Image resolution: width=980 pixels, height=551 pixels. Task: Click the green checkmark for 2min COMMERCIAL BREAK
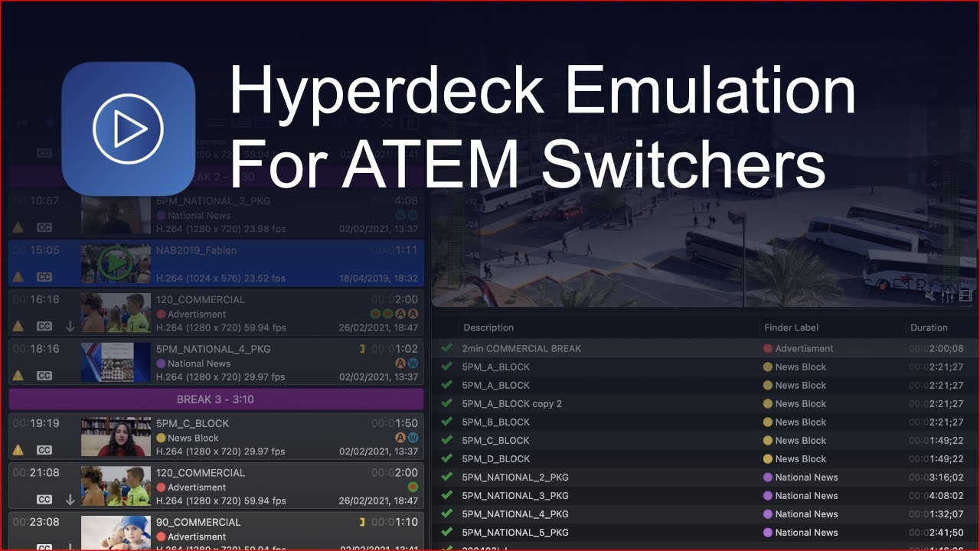[x=447, y=348]
